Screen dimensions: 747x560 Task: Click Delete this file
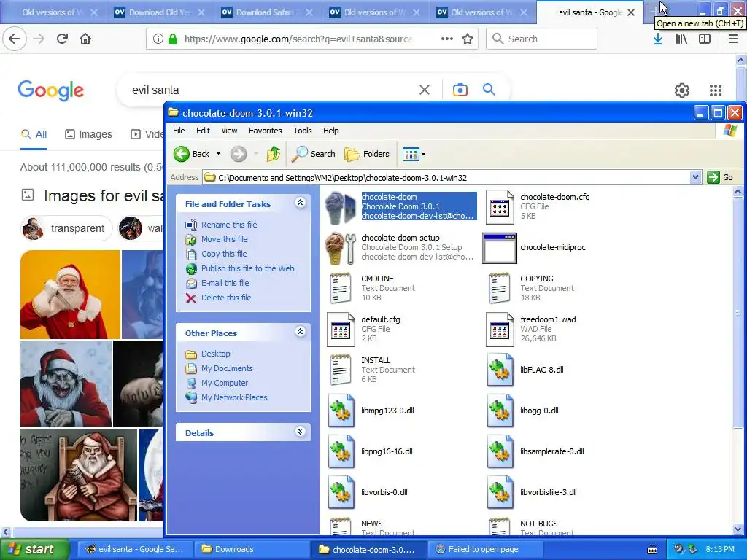pyautogui.click(x=226, y=297)
